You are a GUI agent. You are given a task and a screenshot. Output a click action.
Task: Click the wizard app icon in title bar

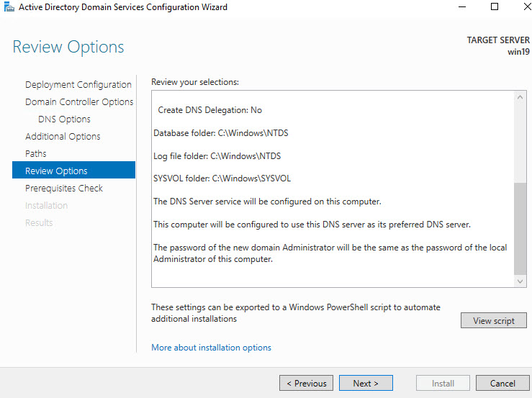8,7
